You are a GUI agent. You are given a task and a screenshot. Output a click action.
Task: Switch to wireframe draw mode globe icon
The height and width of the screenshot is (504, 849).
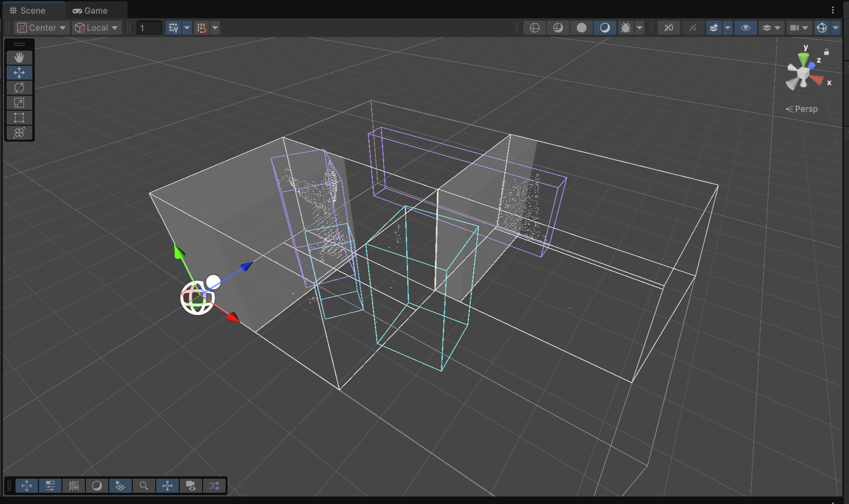tap(534, 28)
